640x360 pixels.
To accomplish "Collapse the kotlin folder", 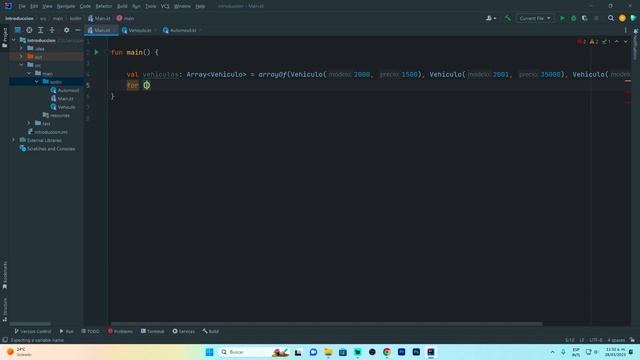I will click(37, 82).
